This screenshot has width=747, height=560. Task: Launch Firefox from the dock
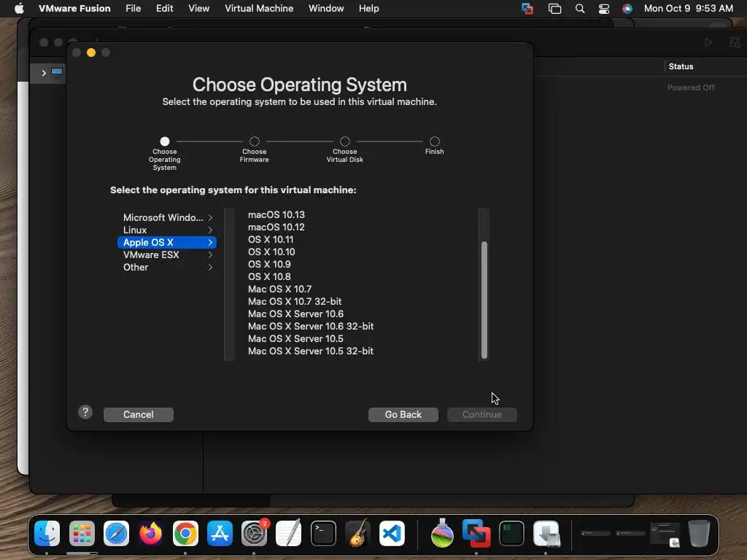click(x=150, y=533)
